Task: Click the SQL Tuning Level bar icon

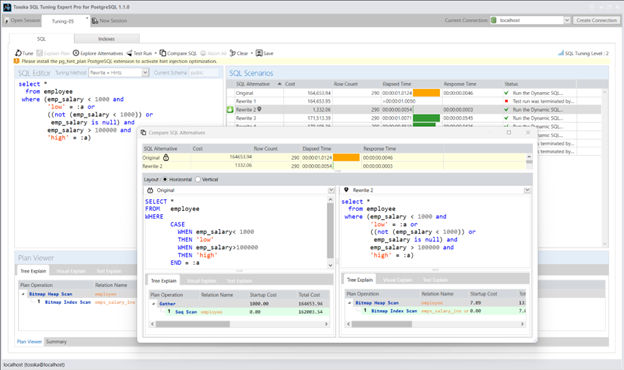Action: 561,53
